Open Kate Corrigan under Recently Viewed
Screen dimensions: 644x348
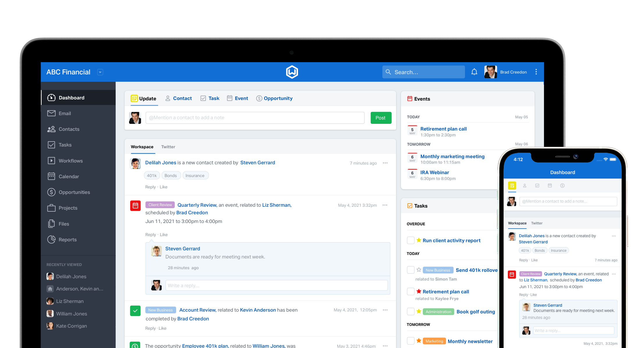(67, 326)
